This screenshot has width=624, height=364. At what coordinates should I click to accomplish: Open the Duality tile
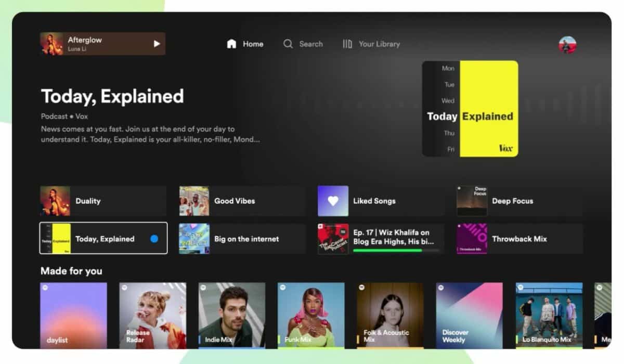(x=103, y=201)
